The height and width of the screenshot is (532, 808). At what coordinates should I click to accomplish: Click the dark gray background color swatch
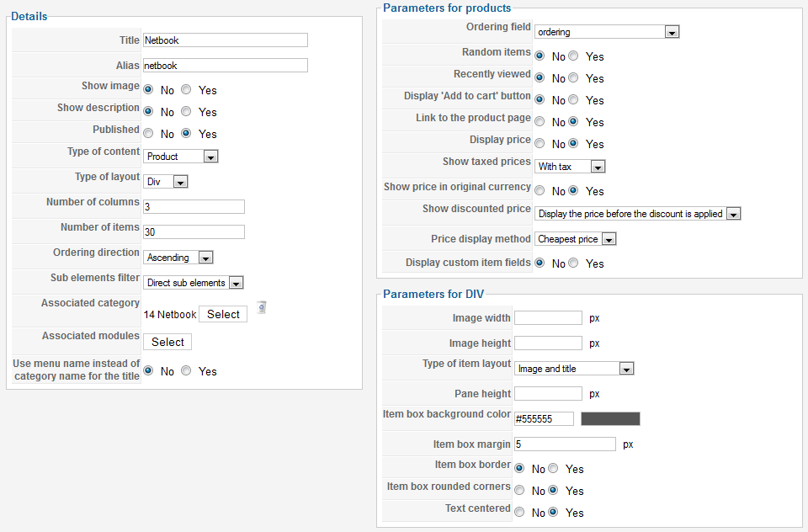(x=610, y=418)
